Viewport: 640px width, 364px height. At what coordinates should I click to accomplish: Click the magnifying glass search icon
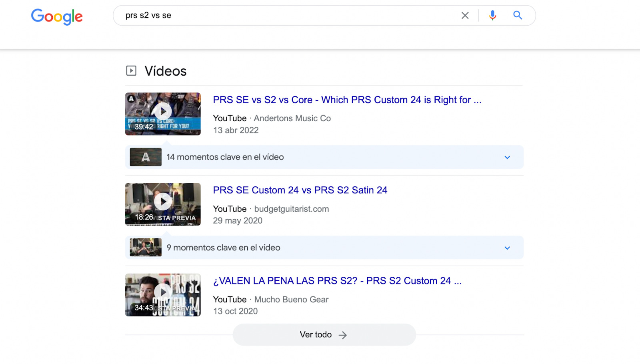pos(518,16)
